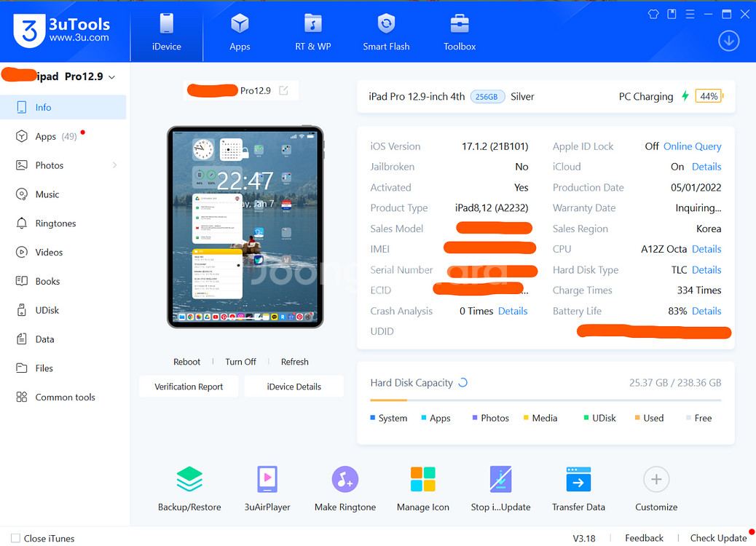This screenshot has height=546, width=756.
Task: Open Info in the sidebar
Action: click(x=63, y=107)
